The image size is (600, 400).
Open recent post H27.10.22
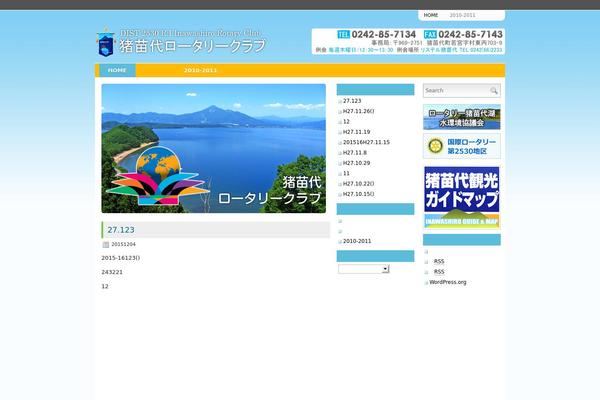pos(359,184)
